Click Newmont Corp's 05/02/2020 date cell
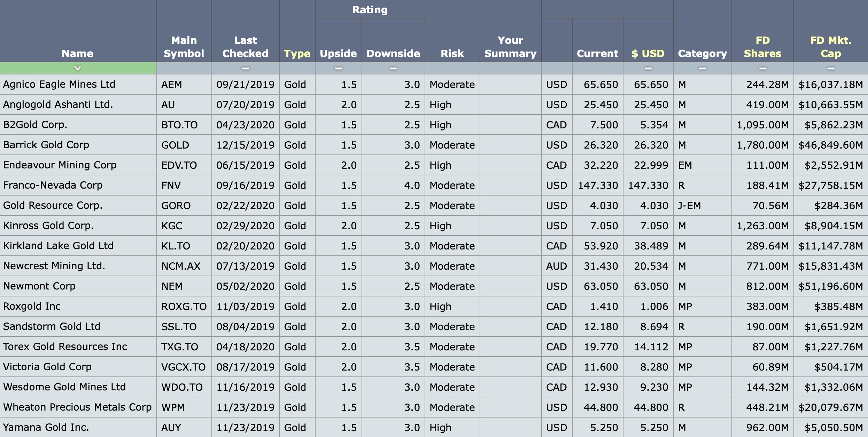 (x=245, y=286)
